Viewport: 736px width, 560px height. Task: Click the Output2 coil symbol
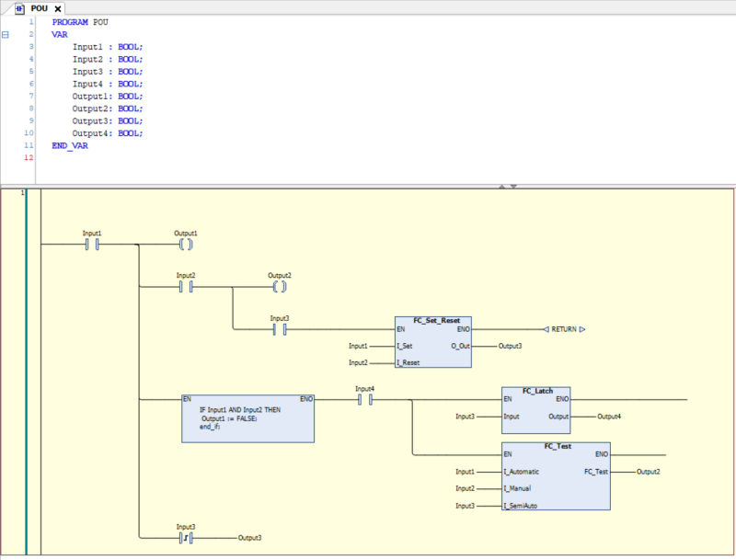click(279, 287)
